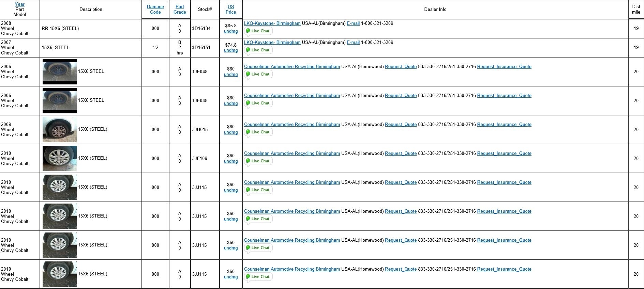Click Request_Quote for stock 3JH015
Viewport: 644px width, 289px height.
pyautogui.click(x=401, y=125)
